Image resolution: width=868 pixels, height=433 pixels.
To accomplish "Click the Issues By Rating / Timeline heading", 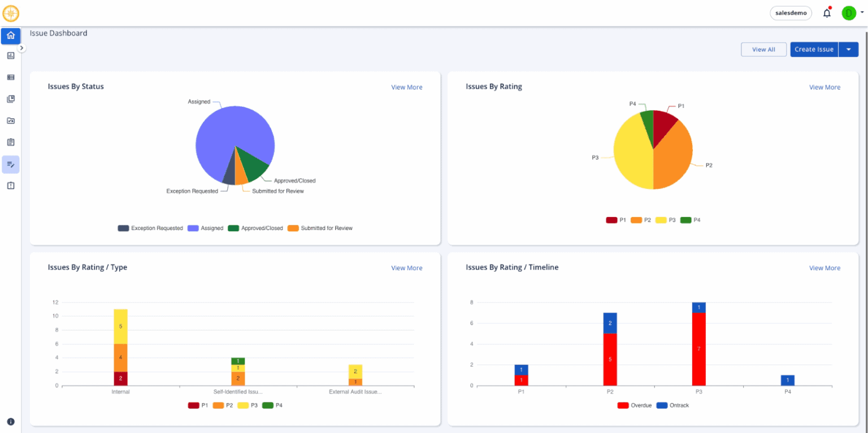I will pyautogui.click(x=512, y=267).
